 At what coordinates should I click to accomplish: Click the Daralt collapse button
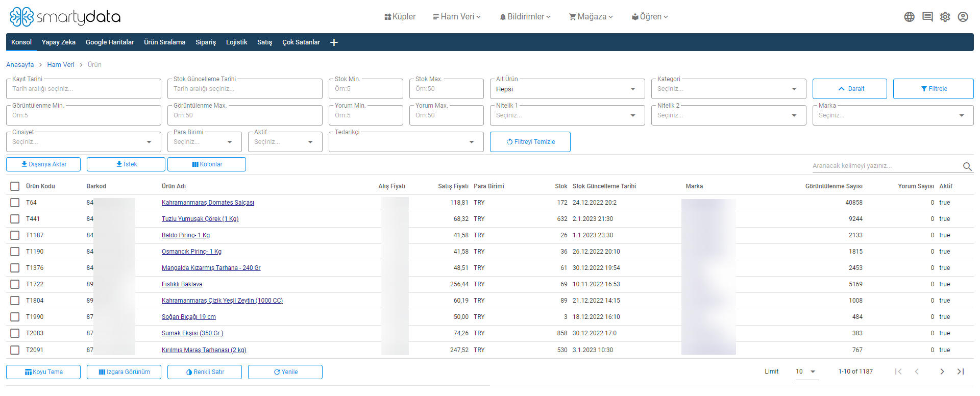click(849, 89)
